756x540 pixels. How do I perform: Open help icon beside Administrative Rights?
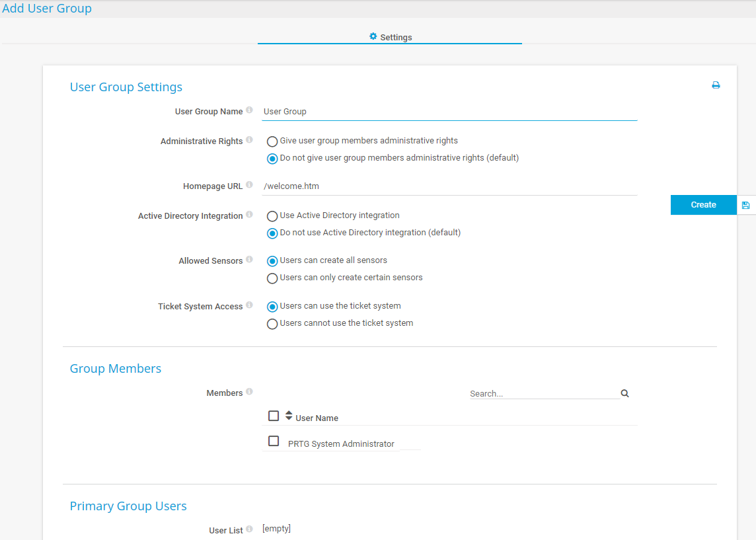tap(249, 140)
